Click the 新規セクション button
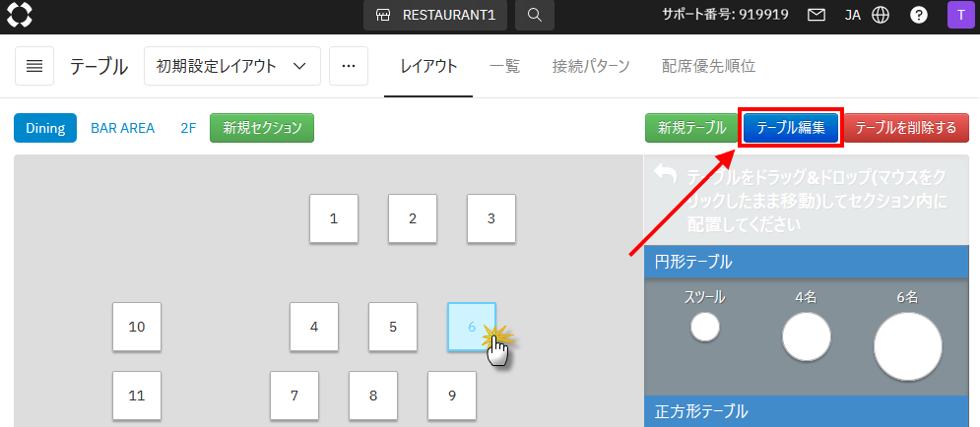 tap(261, 128)
